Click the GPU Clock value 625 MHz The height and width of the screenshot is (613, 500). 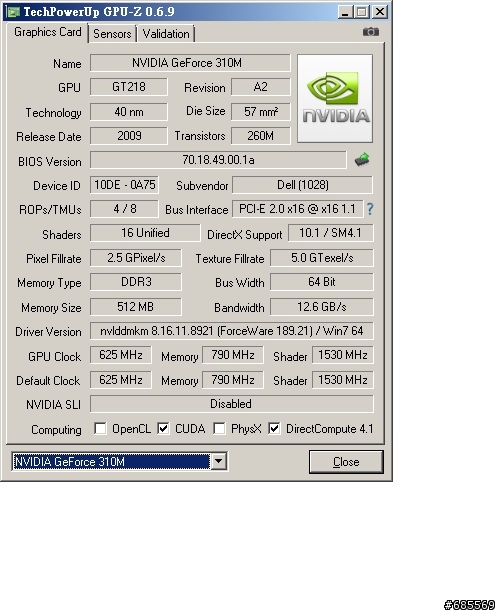[x=121, y=355]
